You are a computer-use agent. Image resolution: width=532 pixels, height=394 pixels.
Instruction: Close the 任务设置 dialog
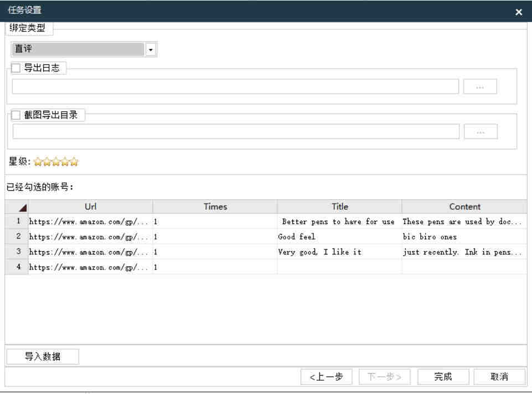tap(518, 12)
